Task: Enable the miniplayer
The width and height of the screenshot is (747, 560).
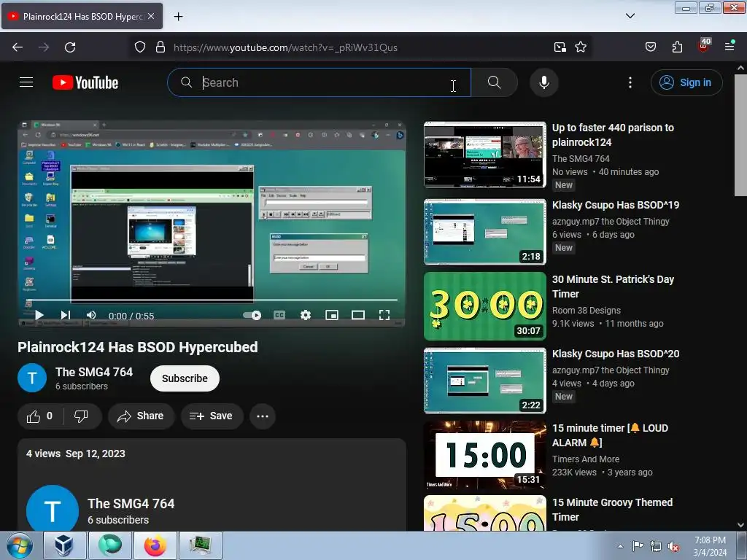Action: click(x=332, y=315)
